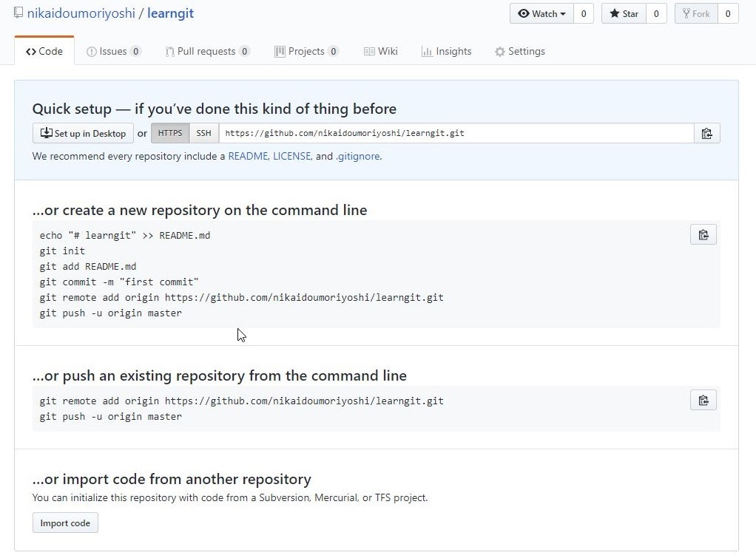Image resolution: width=756 pixels, height=558 pixels.
Task: Open the Settings tab
Action: [520, 51]
